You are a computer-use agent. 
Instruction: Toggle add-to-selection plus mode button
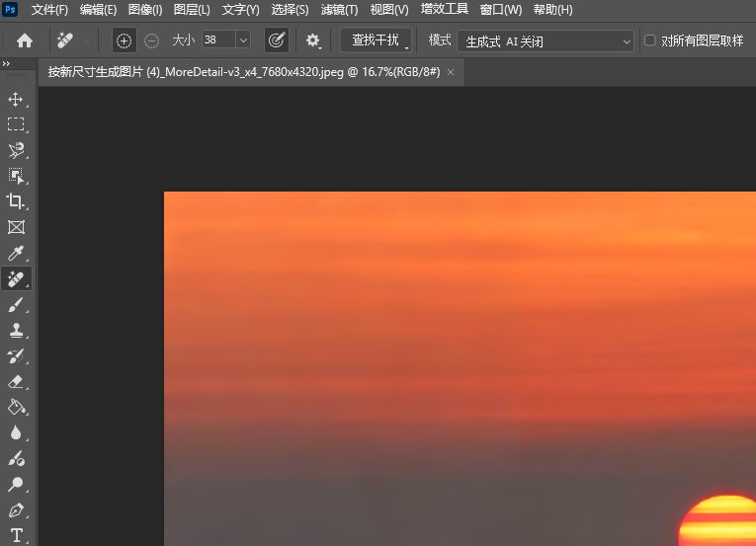pos(124,40)
